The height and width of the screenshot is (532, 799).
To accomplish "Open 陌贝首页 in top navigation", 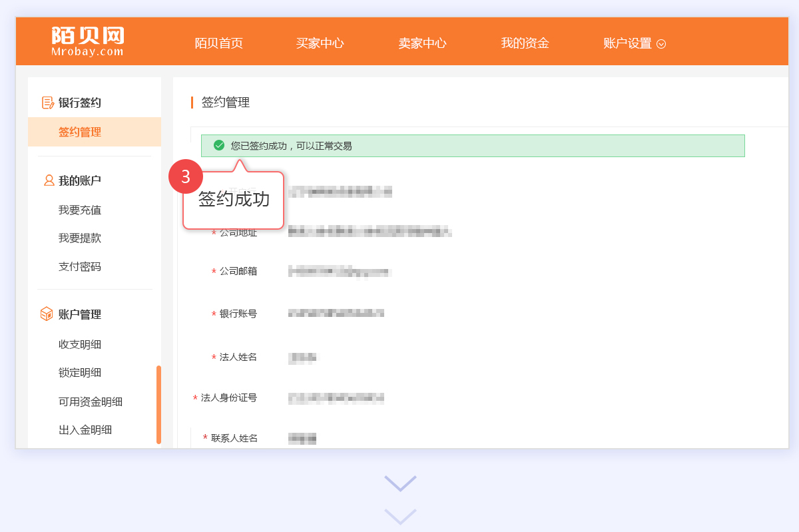I will 218,43.
